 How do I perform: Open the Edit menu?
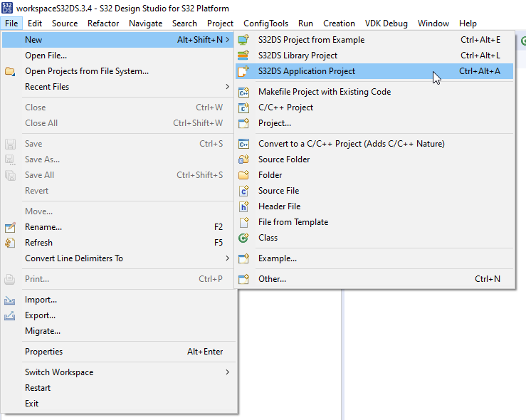(x=35, y=23)
